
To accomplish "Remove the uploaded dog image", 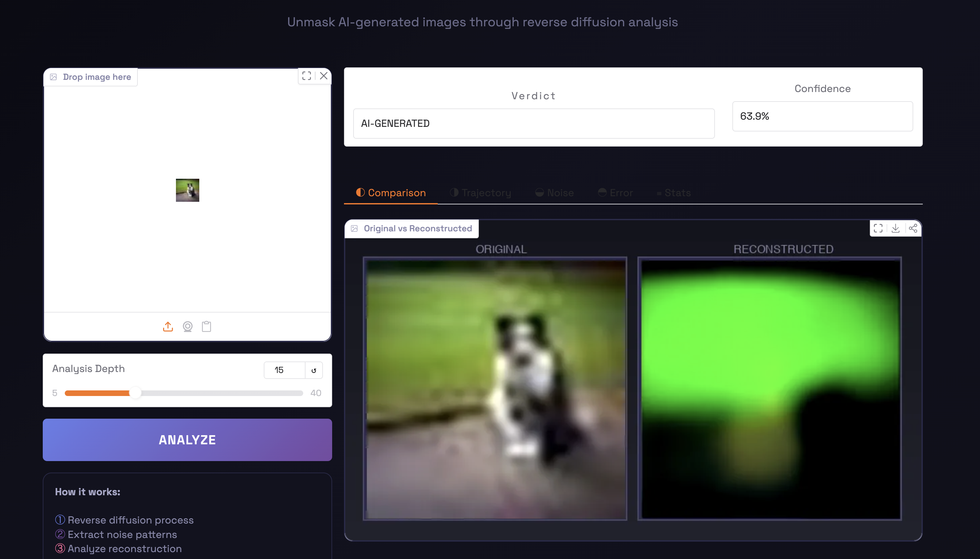I will [324, 76].
